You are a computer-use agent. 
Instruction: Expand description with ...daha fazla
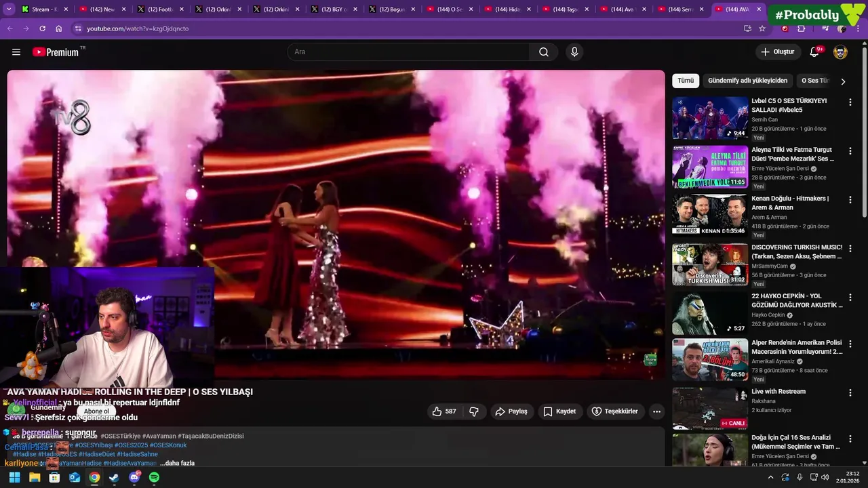click(x=177, y=463)
